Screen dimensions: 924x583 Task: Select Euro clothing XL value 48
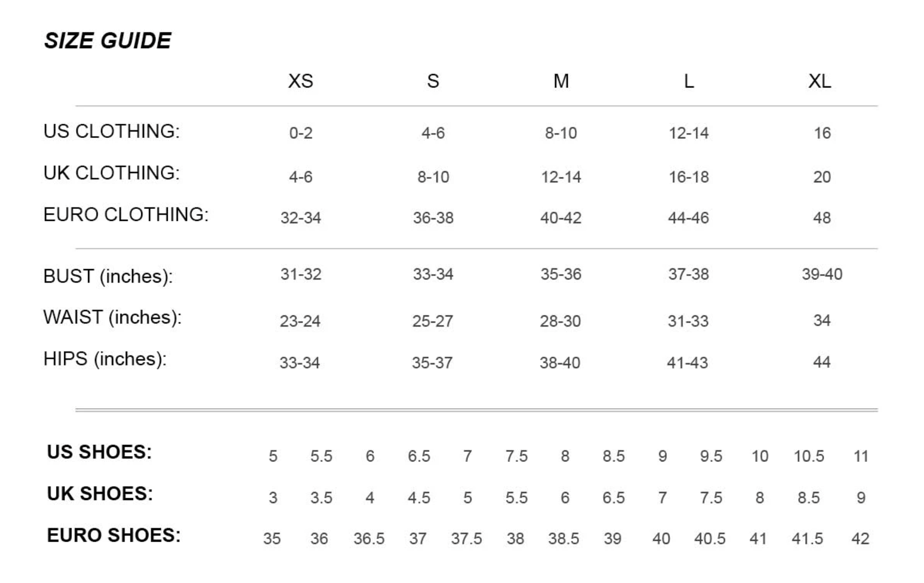click(822, 218)
